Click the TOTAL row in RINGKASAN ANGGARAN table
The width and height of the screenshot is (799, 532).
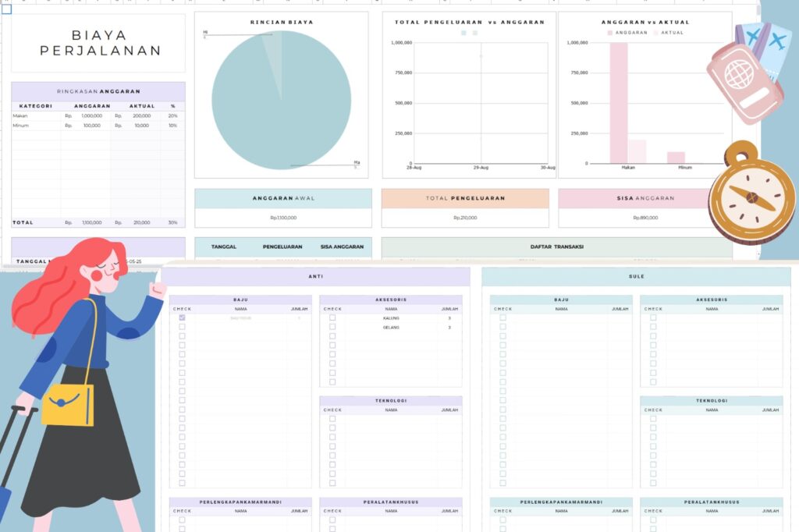(94, 222)
